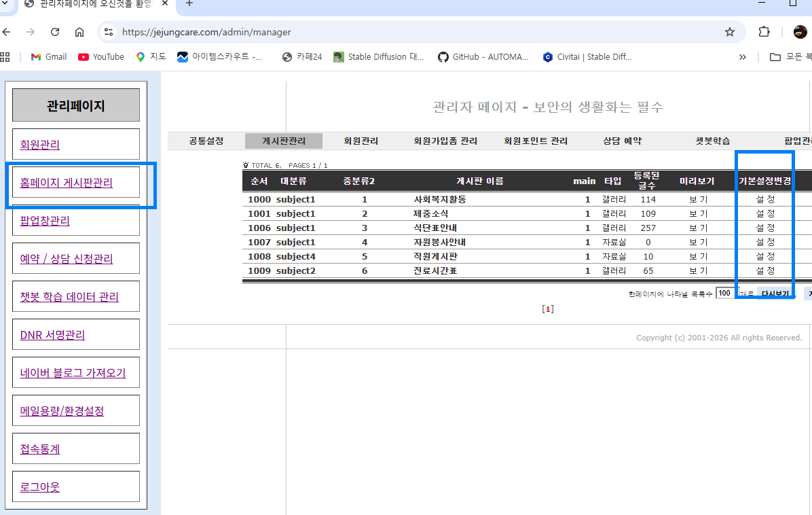
Task: Switch to the 회원가입폼 관리 tab
Action: tap(445, 141)
